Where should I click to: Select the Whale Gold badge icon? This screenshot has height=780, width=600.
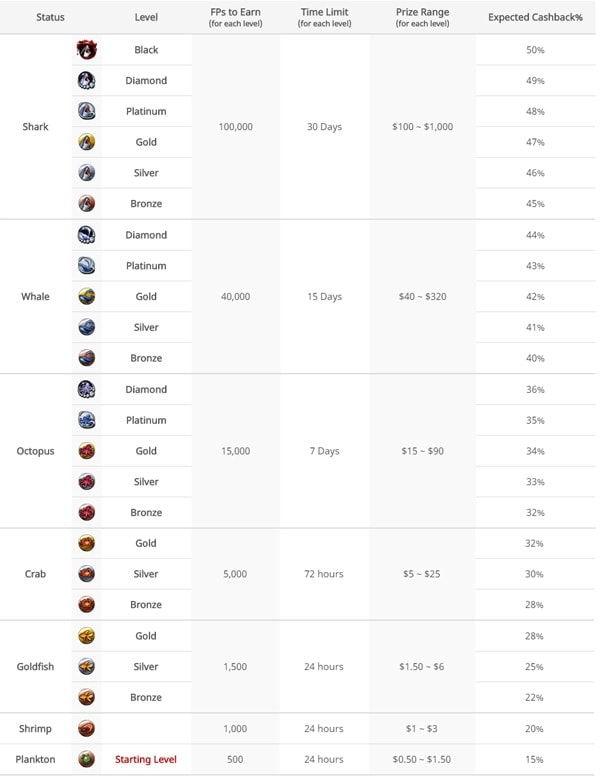click(x=87, y=296)
